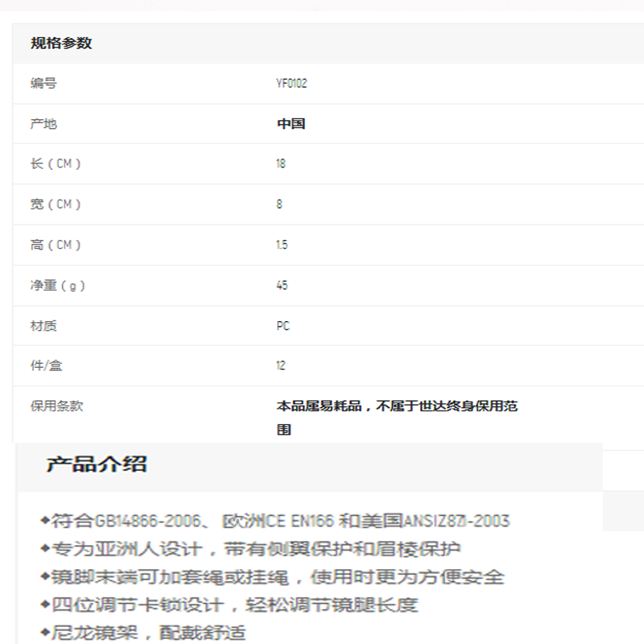Select the material value PC

(283, 326)
